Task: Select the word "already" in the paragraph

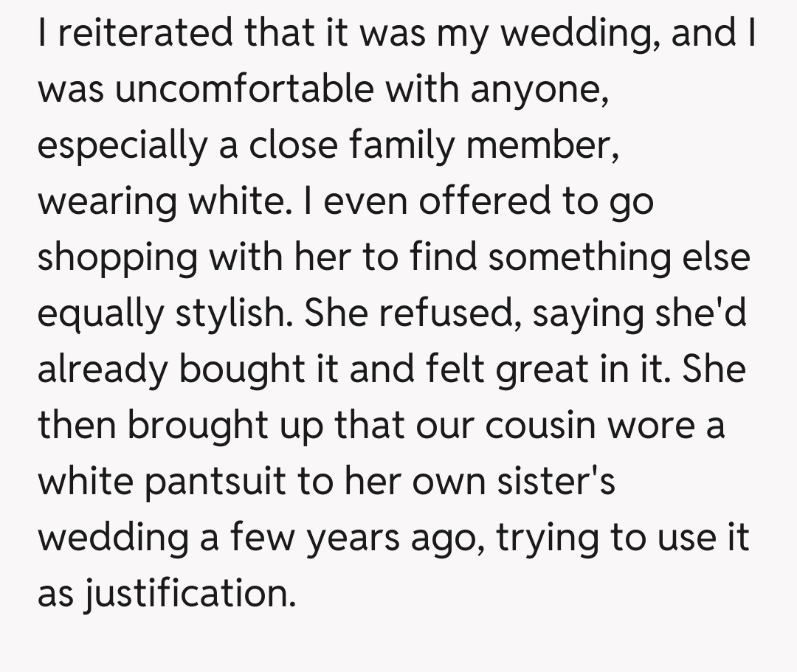Action: [x=100, y=370]
